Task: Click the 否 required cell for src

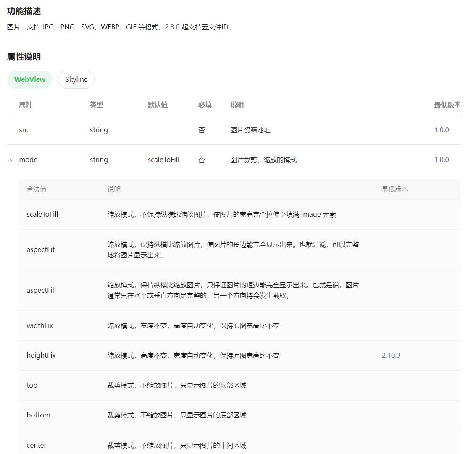Action: [202, 130]
